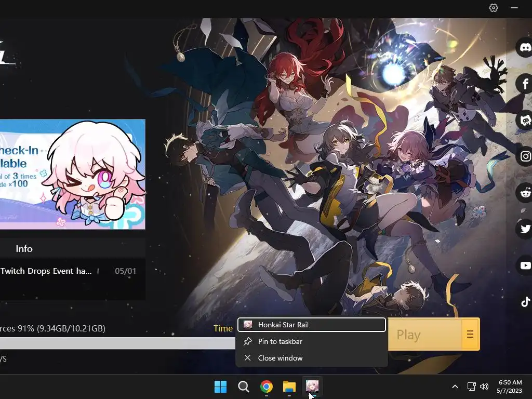The image size is (532, 399).
Task: Select Honkai Star Rail in jump list
Action: (312, 325)
